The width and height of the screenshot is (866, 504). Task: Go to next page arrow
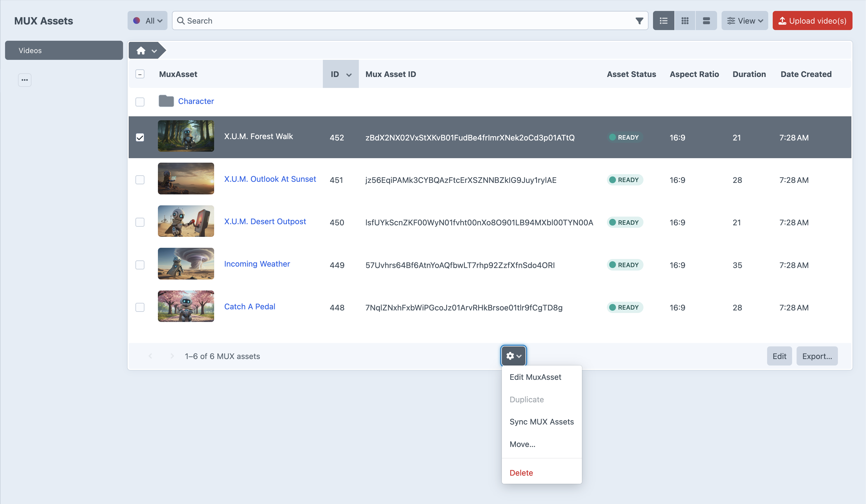coord(172,356)
